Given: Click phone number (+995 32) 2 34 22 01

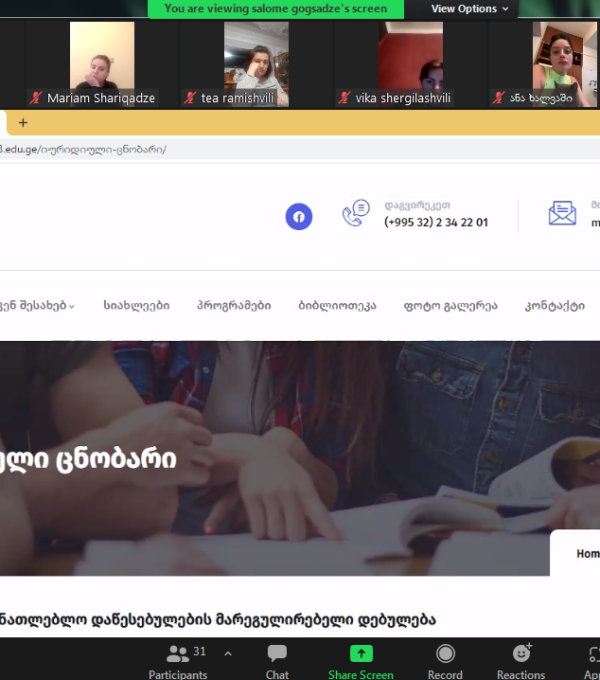Looking at the screenshot, I should point(436,222).
